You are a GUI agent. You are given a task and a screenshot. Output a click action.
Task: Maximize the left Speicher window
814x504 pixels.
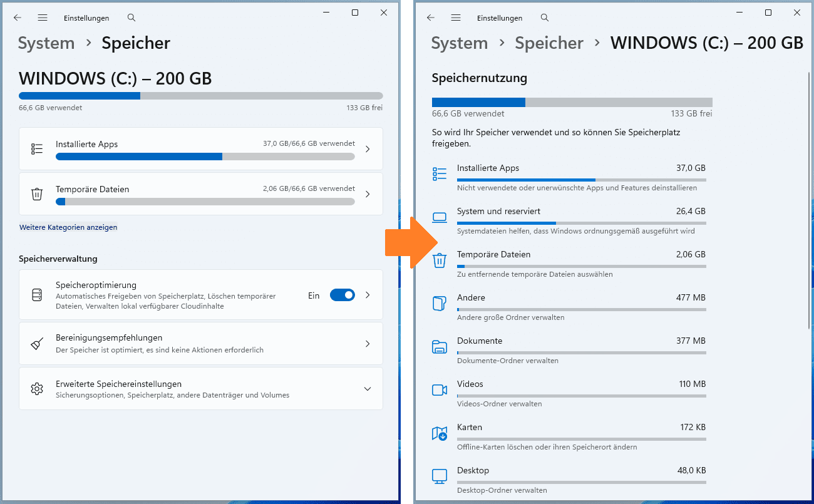click(x=355, y=13)
